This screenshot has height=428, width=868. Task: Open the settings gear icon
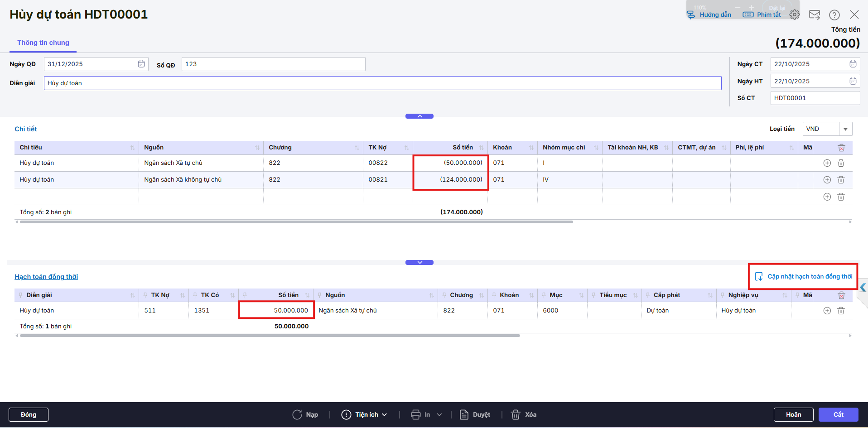tap(794, 14)
